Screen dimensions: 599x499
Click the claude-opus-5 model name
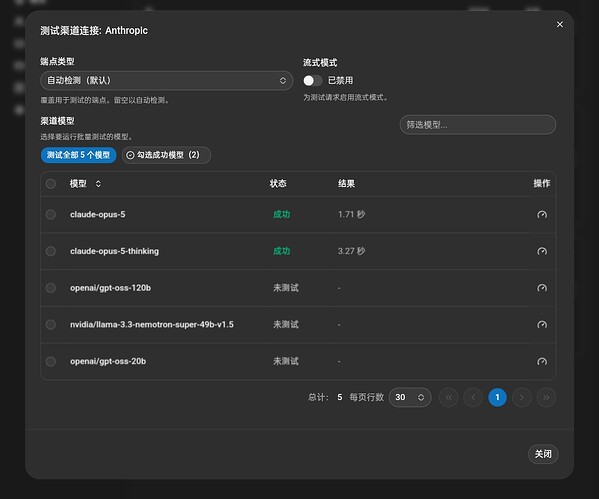point(97,215)
